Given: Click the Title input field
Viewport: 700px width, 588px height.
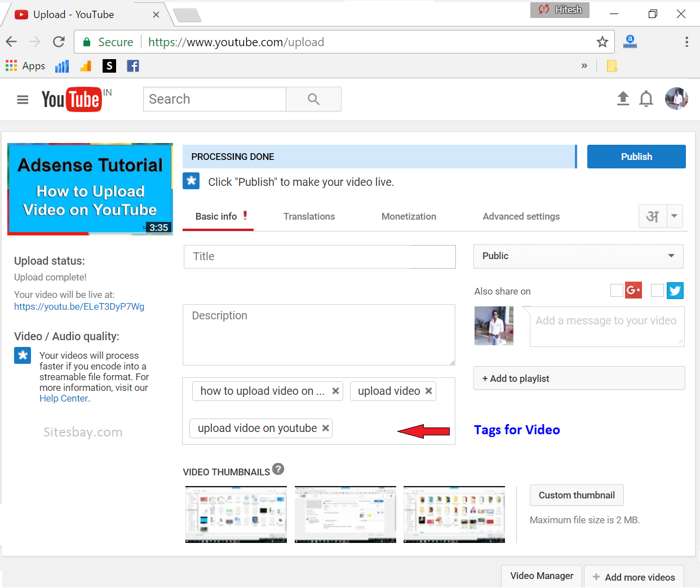Looking at the screenshot, I should pos(320,257).
